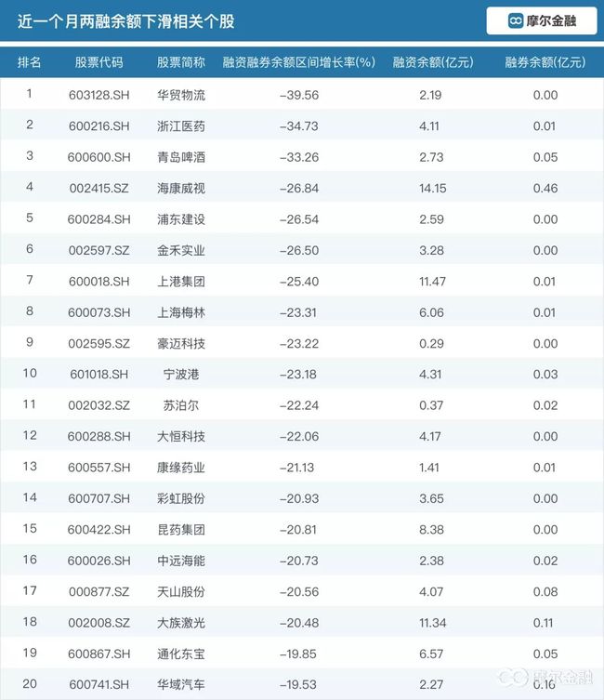The image size is (604, 700).
Task: Select stock name 天山股份
Action: point(181,591)
